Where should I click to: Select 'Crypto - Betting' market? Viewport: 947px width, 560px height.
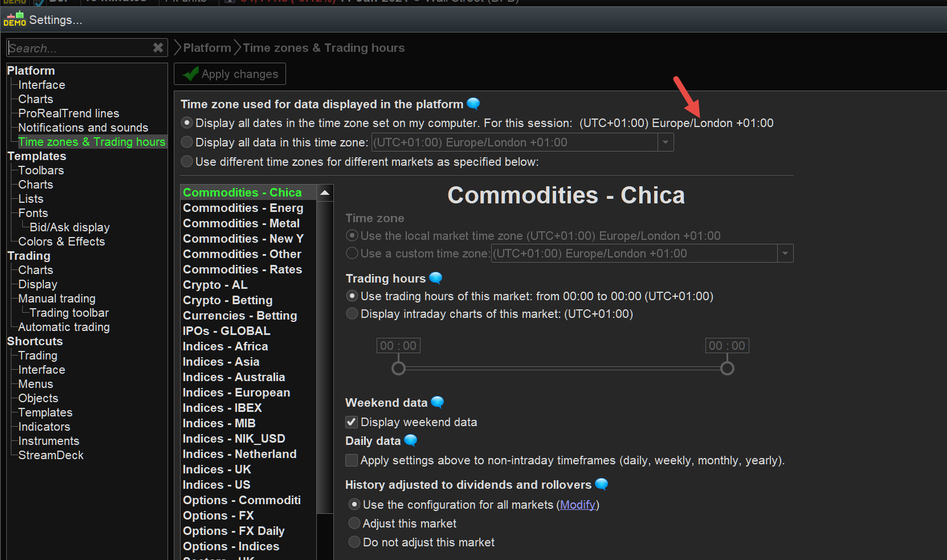pyautogui.click(x=248, y=300)
